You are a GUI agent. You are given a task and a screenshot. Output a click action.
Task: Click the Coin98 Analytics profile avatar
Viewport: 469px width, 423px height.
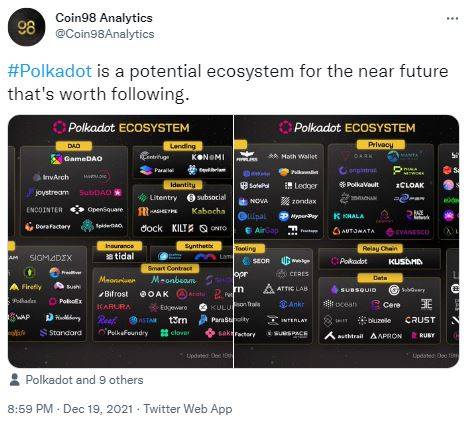coord(26,27)
